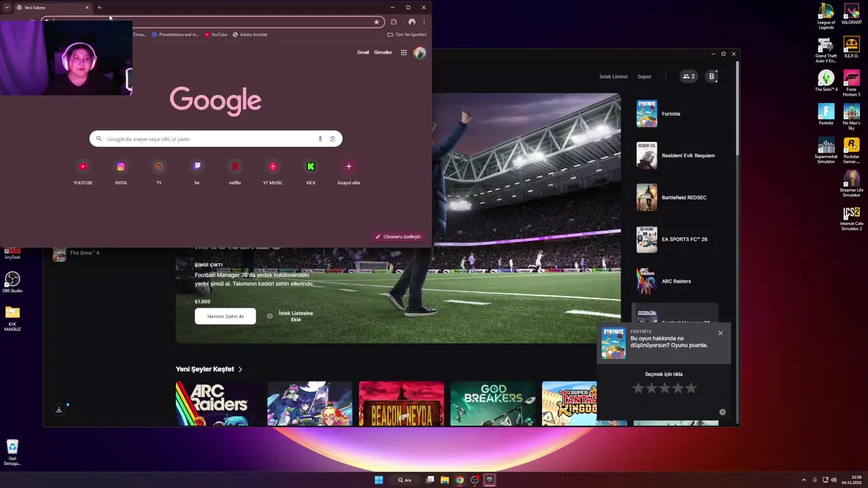
Task: Open the Recycle Bin desktop icon
Action: pos(12,452)
